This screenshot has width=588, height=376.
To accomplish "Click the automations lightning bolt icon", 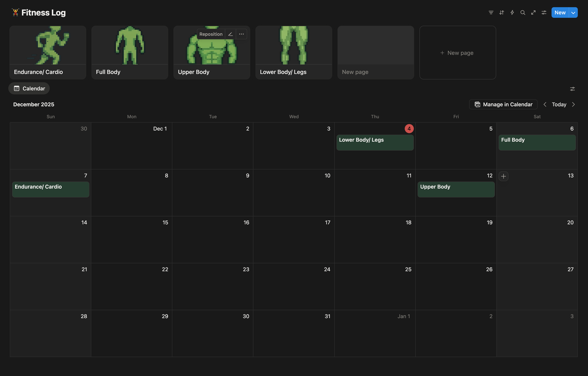I will coord(512,12).
